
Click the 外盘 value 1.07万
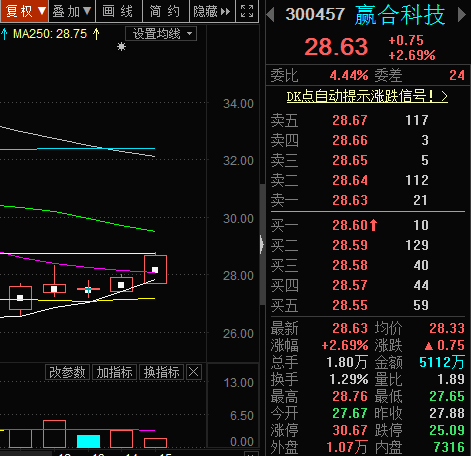coord(347,447)
